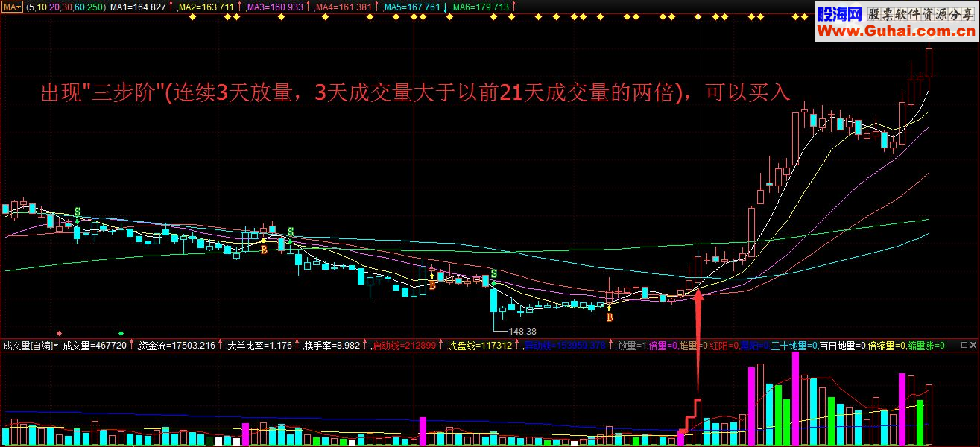Click the cyan down arrow after MA5
The height and width of the screenshot is (447, 980).
[446, 7]
